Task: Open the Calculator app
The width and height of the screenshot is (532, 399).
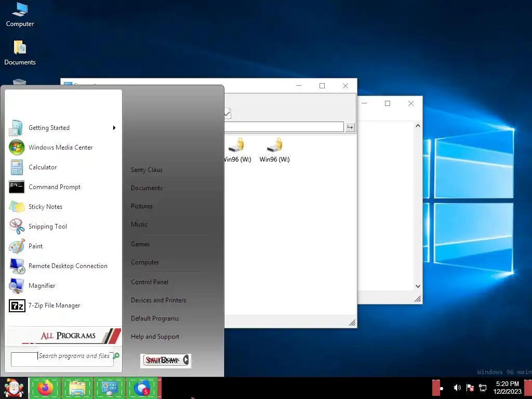Action: (x=63, y=167)
